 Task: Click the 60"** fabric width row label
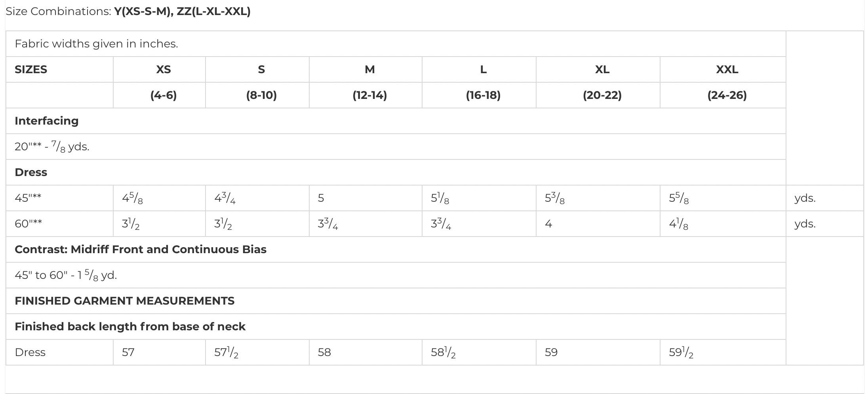(x=59, y=224)
